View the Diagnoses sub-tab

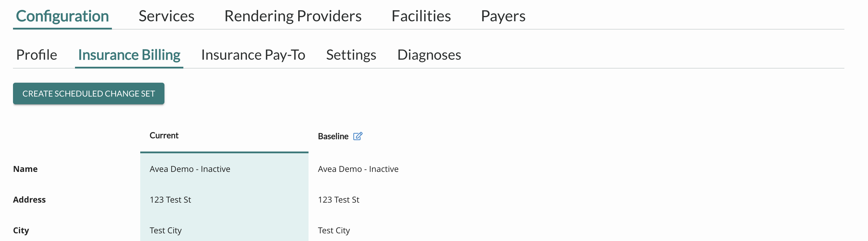click(429, 55)
